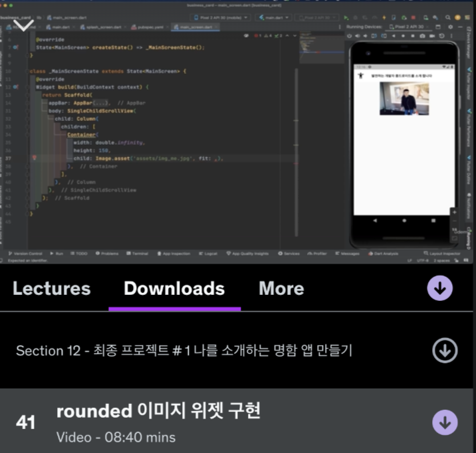
Task: Open the Dart Analysis tool window
Action: click(x=383, y=254)
